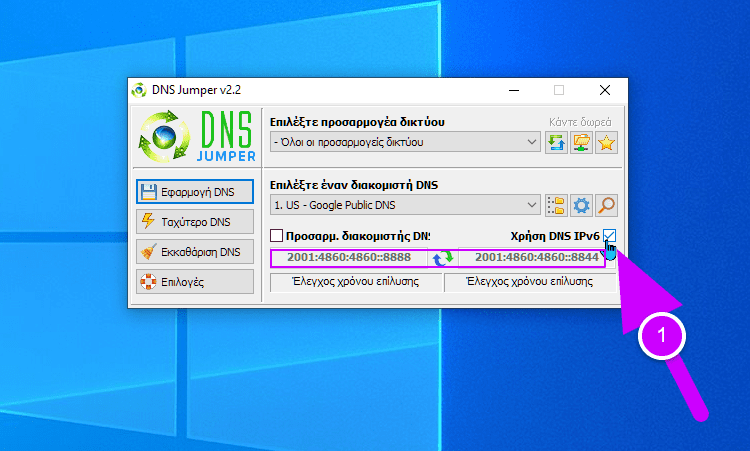Swap DNS addresses with green arrows icon
The width and height of the screenshot is (750, 451).
[x=442, y=258]
